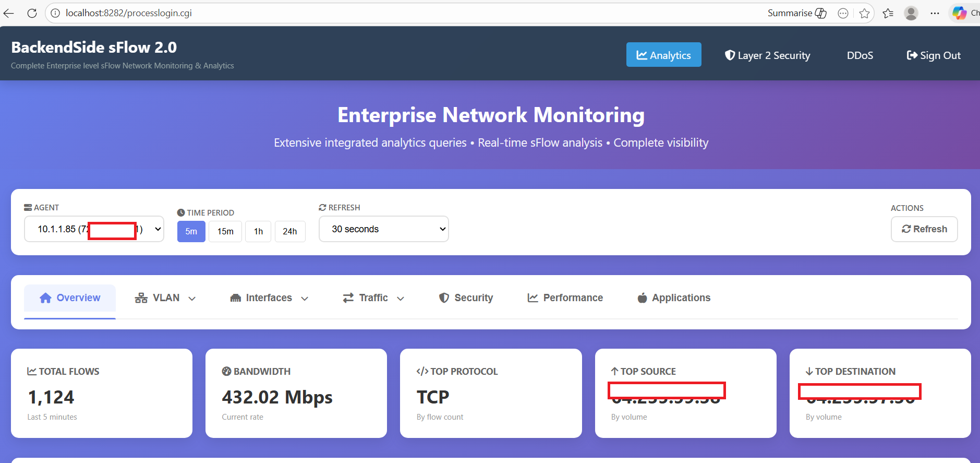The width and height of the screenshot is (980, 463).
Task: Open the Copilot icon in browser toolbar
Action: 959,13
